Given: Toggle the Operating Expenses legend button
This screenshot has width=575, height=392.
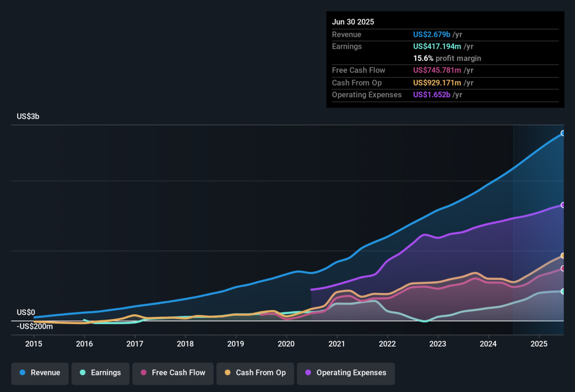Looking at the screenshot, I should pos(346,373).
